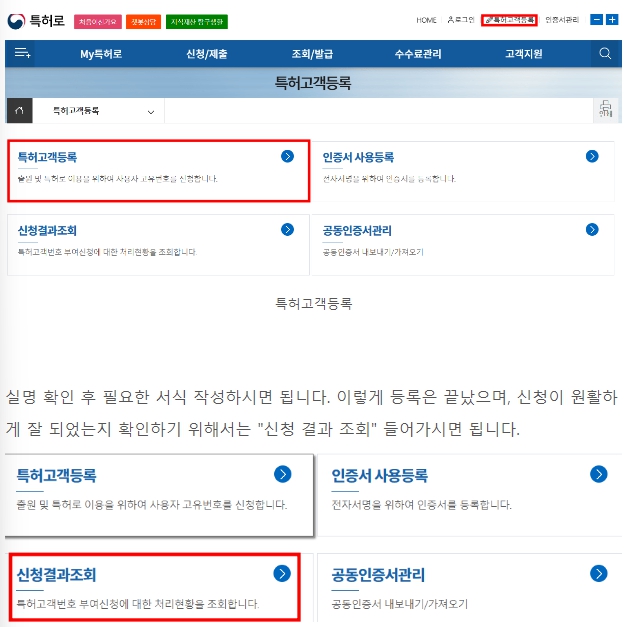Click description '전자서명을 위하여 인증서를 등록합니다' in second screenshot
Viewport: 637px width, 627px height.
tap(421, 505)
